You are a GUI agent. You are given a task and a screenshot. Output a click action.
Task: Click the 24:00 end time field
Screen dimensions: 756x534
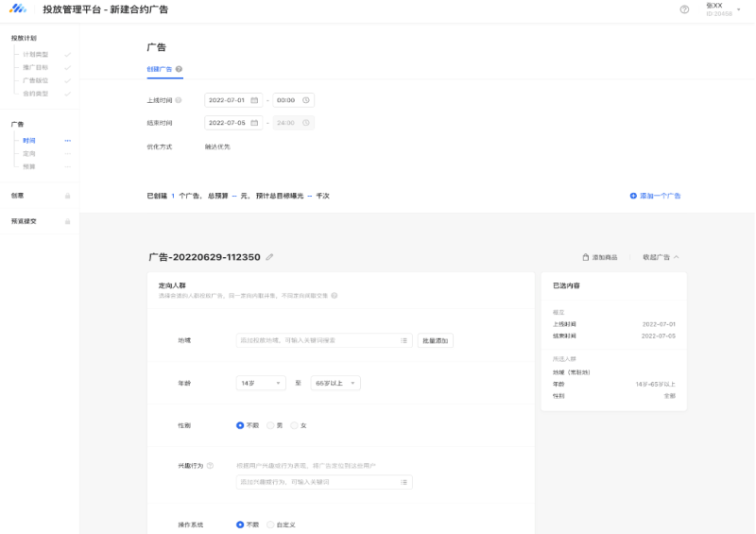[294, 123]
